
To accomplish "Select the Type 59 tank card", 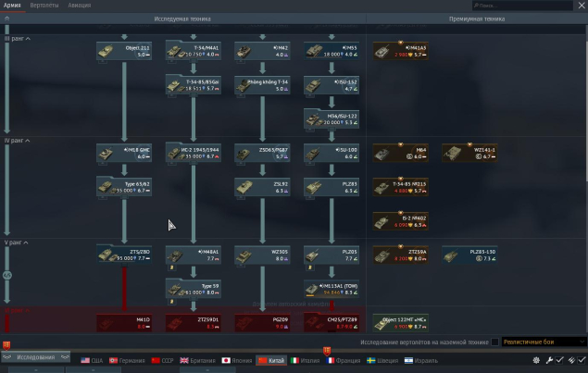I will (x=193, y=288).
